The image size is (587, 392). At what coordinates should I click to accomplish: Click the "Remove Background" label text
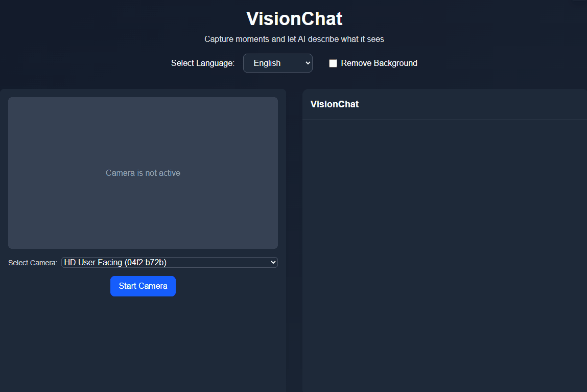coord(378,63)
